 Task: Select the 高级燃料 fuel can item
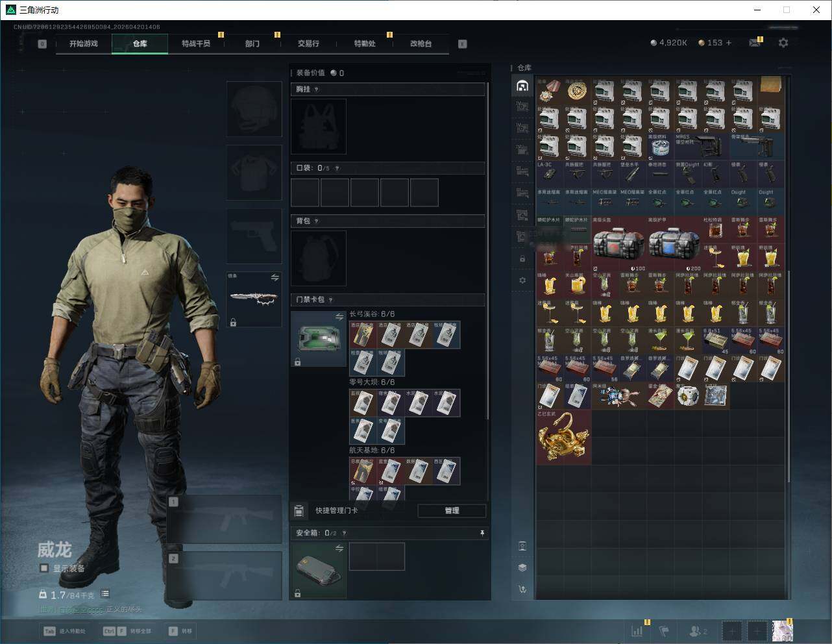tap(660, 147)
